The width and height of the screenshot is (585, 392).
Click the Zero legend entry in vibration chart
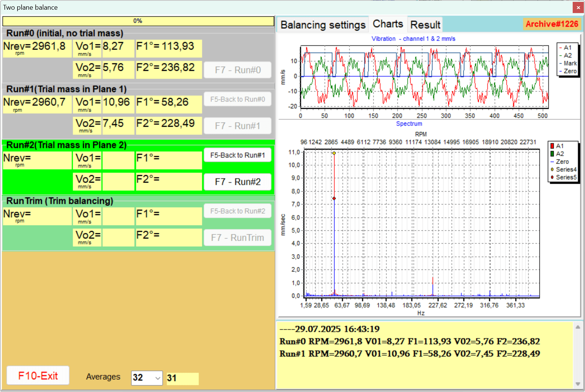click(568, 71)
